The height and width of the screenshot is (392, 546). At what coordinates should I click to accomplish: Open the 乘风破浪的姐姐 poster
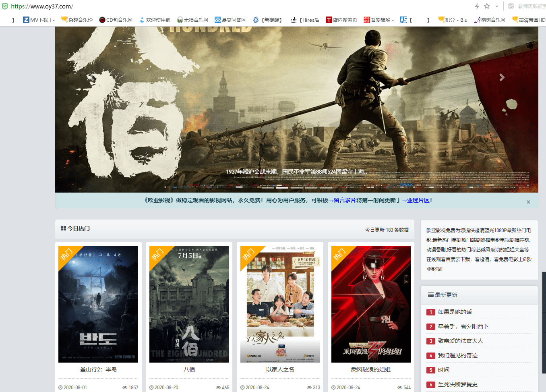tap(371, 304)
